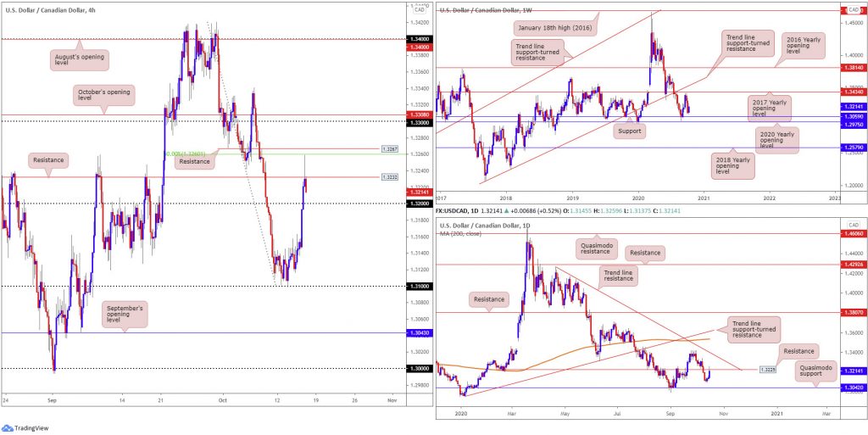This screenshot has width=868, height=435.
Task: Click Jul on the daily time axis
Action: pos(617,412)
